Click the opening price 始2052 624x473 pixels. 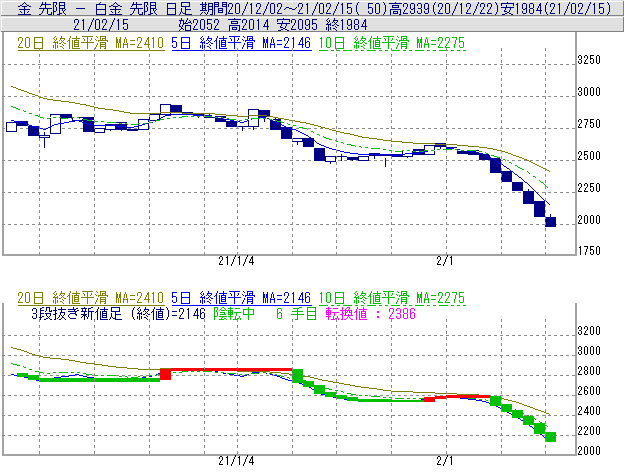coord(199,25)
